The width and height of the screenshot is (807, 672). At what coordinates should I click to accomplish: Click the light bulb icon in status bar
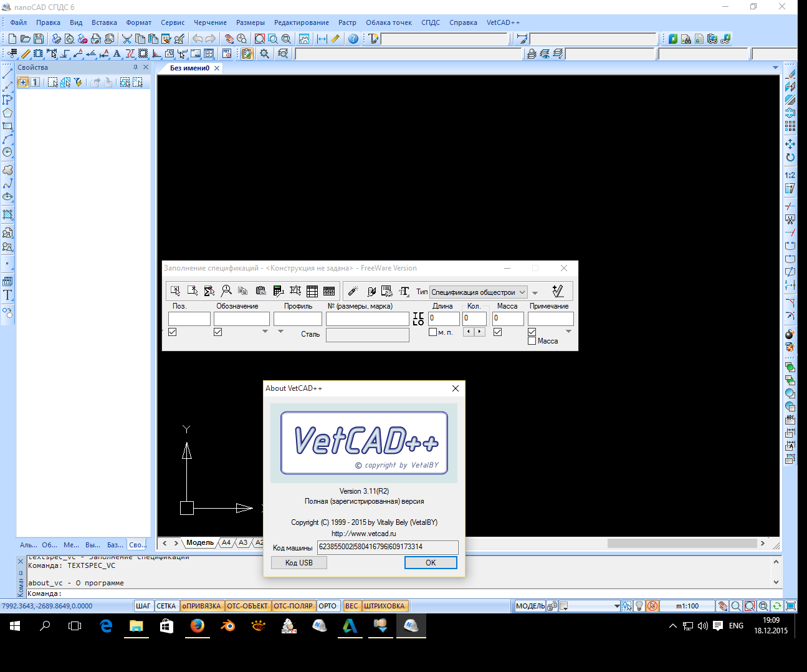(x=639, y=606)
